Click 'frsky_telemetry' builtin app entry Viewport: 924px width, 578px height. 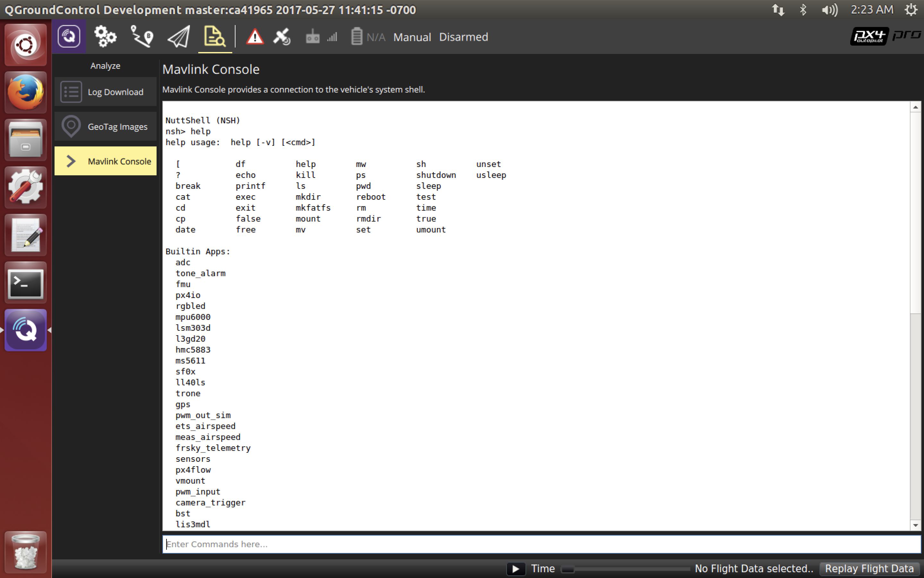pyautogui.click(x=213, y=448)
